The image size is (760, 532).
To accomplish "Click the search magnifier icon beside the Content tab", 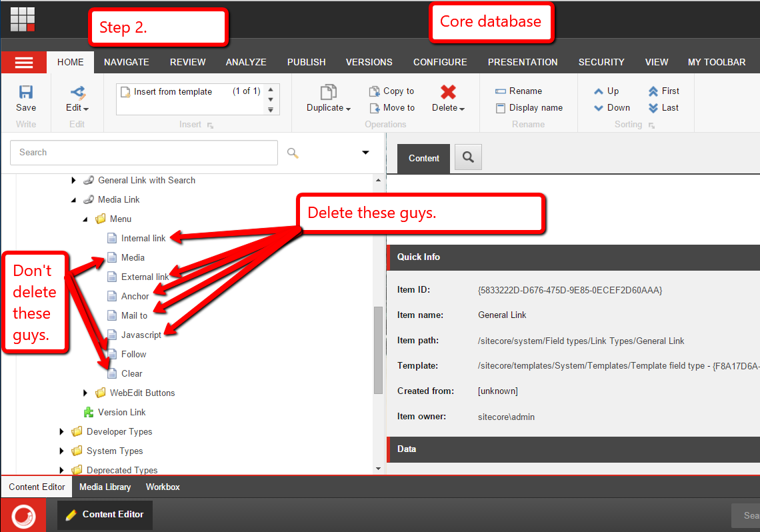I will (x=468, y=158).
